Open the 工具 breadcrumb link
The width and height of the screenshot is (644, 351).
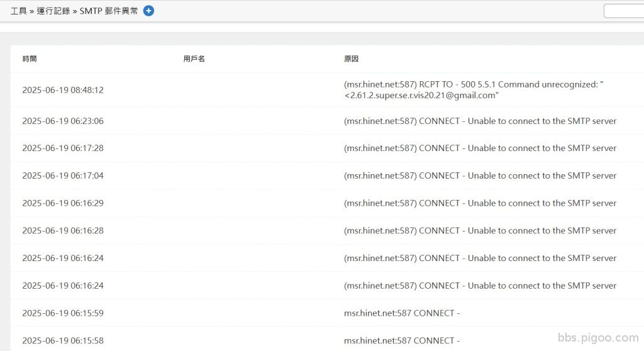click(x=18, y=11)
